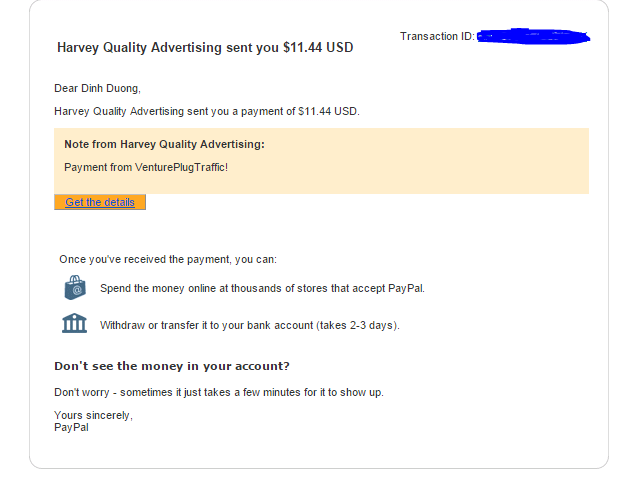
Task: Click the "Dear Dinh Duong," greeting
Action: point(97,88)
